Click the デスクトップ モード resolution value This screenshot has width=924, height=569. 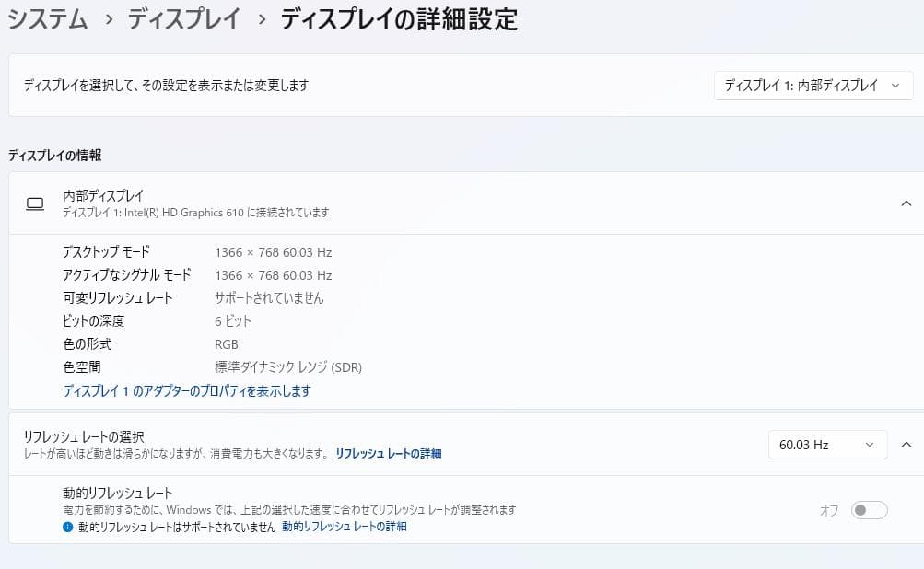pos(272,251)
